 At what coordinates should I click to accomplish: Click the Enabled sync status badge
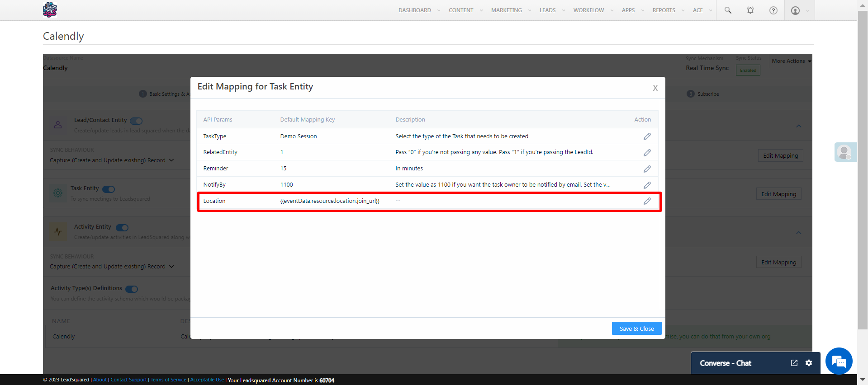[748, 70]
